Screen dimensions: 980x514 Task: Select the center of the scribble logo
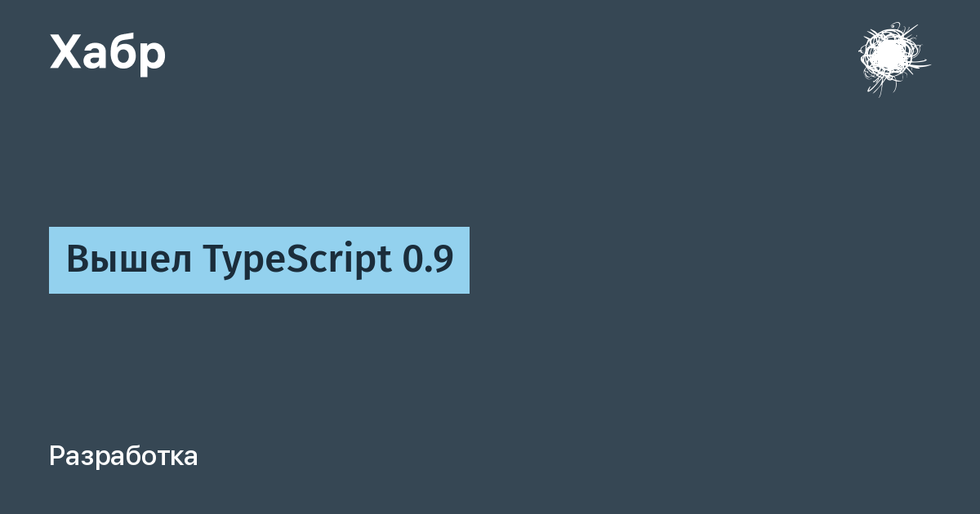click(890, 55)
